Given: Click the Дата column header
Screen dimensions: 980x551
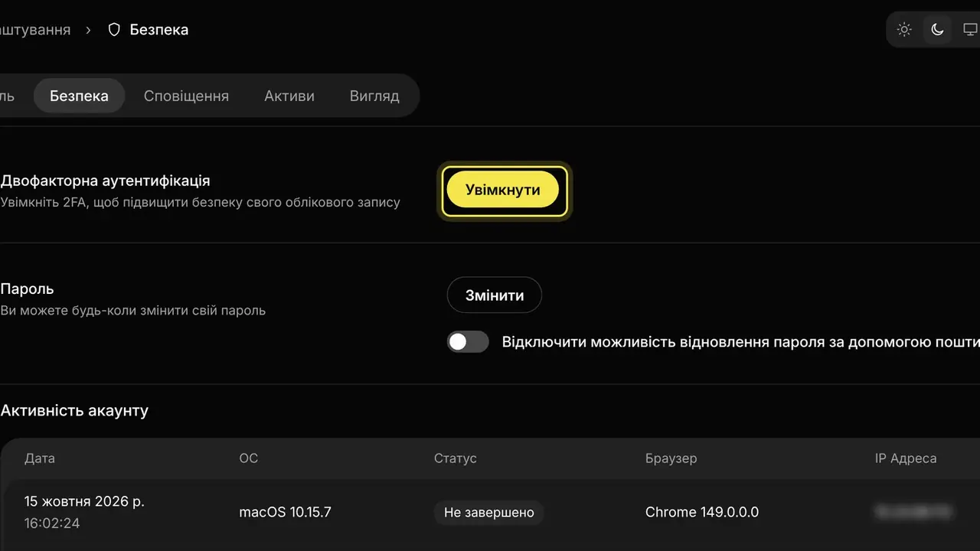Looking at the screenshot, I should tap(40, 458).
